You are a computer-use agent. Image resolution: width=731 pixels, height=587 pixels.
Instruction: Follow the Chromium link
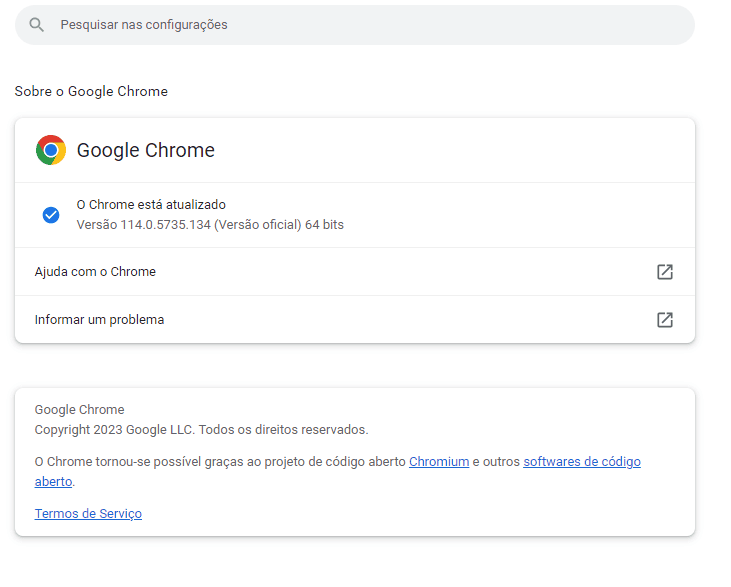(439, 462)
